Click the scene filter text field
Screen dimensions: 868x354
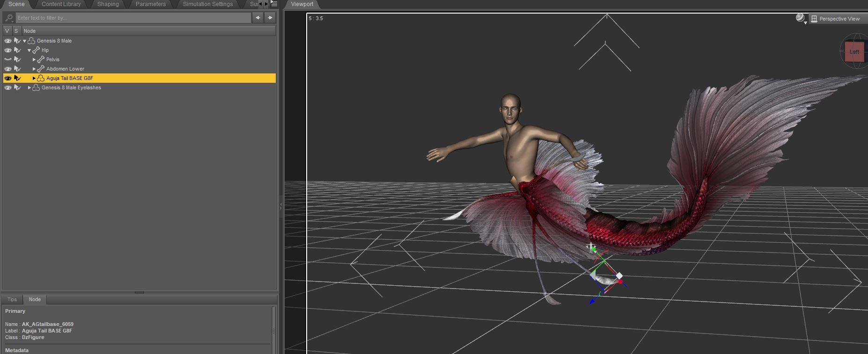pos(133,18)
